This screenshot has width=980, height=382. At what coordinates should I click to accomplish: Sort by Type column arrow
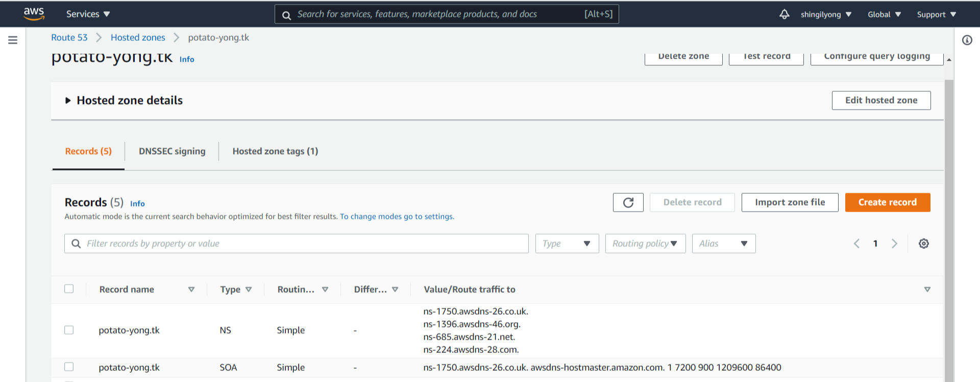(x=249, y=289)
